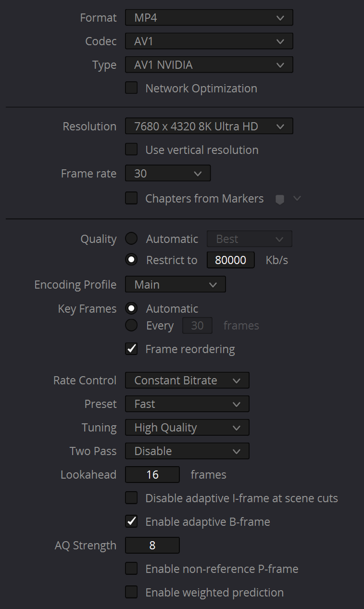The width and height of the screenshot is (364, 609).
Task: Open the Format dropdown showing MP4
Action: point(209,18)
